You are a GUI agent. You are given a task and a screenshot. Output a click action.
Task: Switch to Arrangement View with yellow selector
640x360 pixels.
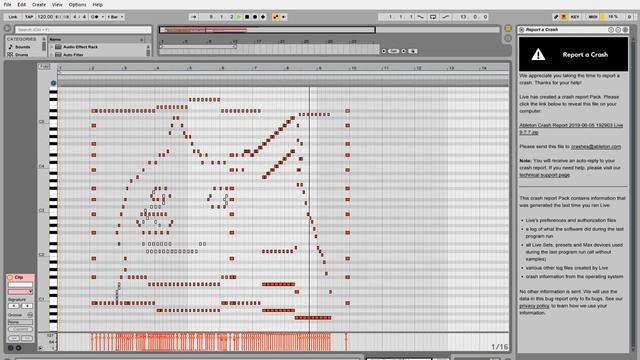(x=508, y=28)
